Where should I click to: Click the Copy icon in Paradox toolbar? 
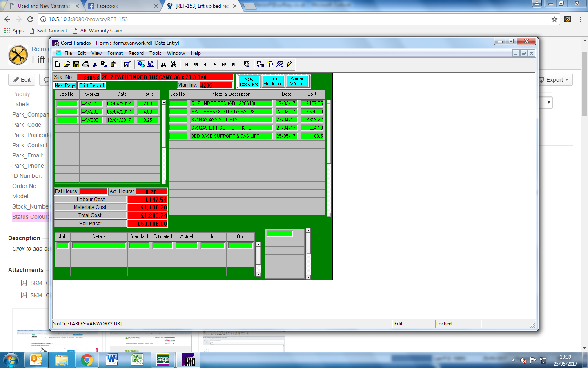tap(105, 64)
